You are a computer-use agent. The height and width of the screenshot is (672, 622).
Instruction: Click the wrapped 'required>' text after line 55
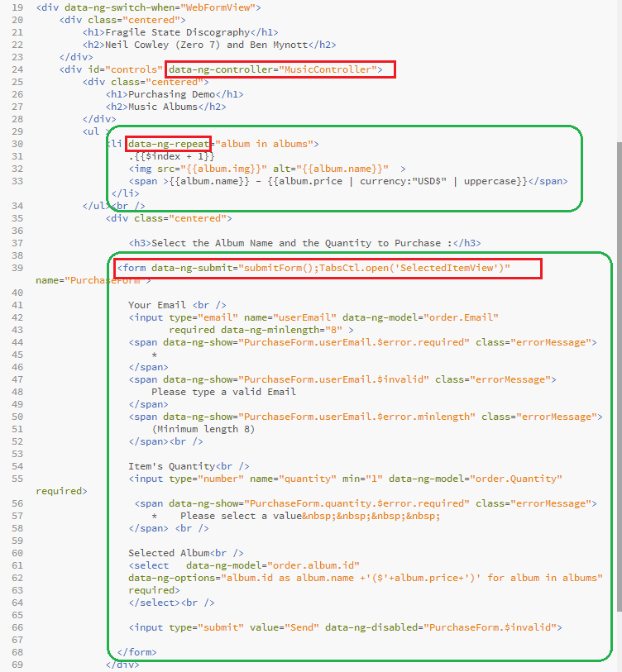(x=61, y=492)
